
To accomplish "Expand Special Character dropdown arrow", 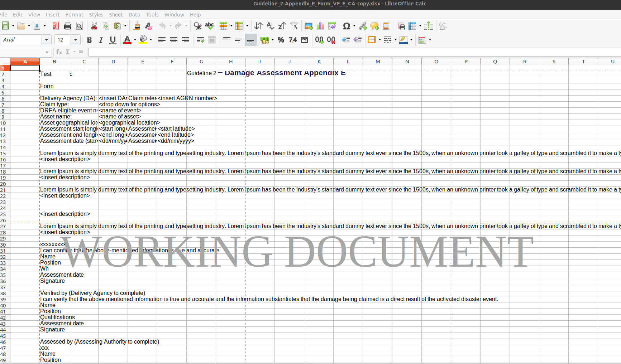I will coord(354,26).
